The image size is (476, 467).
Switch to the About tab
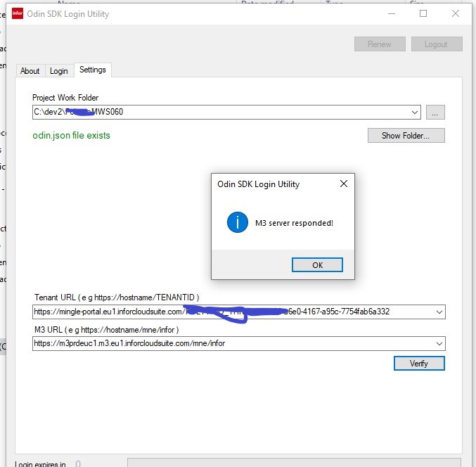point(30,71)
